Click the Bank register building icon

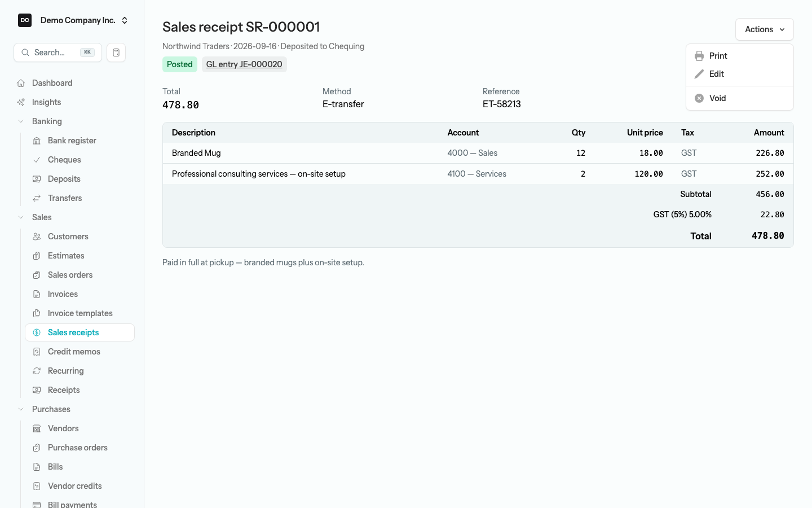point(37,141)
